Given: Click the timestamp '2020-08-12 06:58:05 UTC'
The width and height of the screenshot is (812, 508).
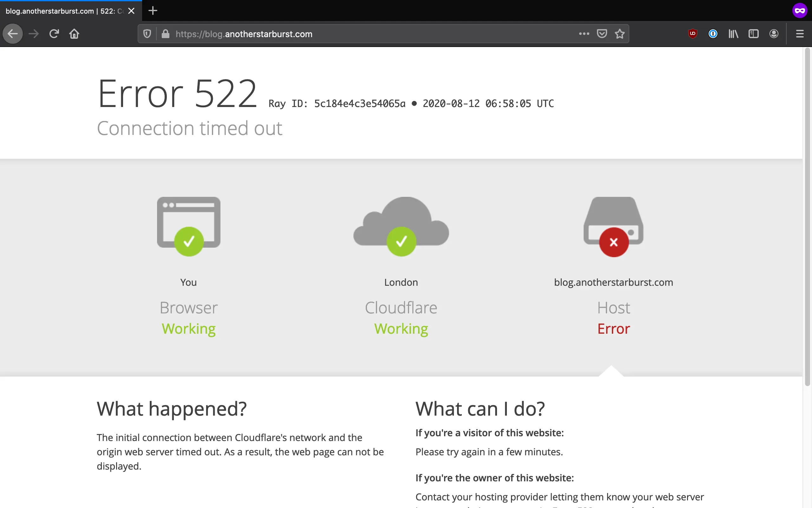Looking at the screenshot, I should [488, 104].
